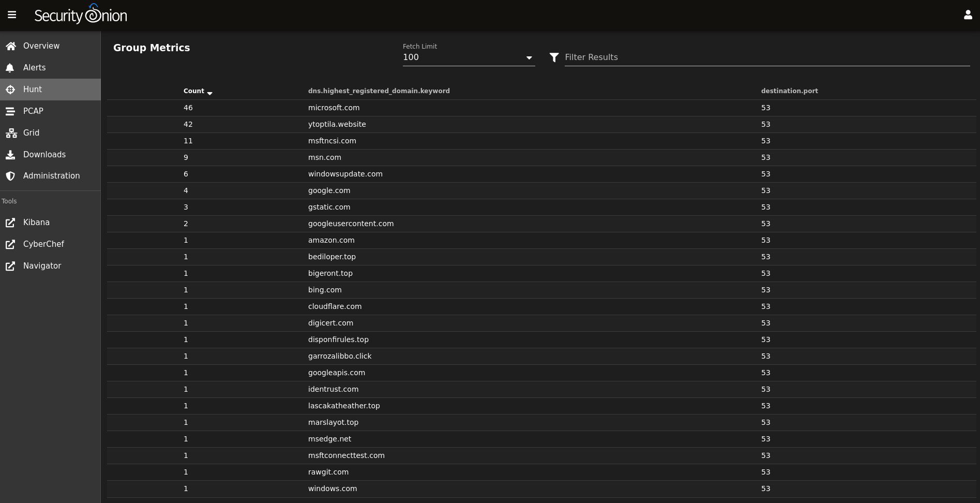Screen dimensions: 980x503
Task: Sort by dns.highest_registered_domain.keyword column
Action: coord(379,91)
